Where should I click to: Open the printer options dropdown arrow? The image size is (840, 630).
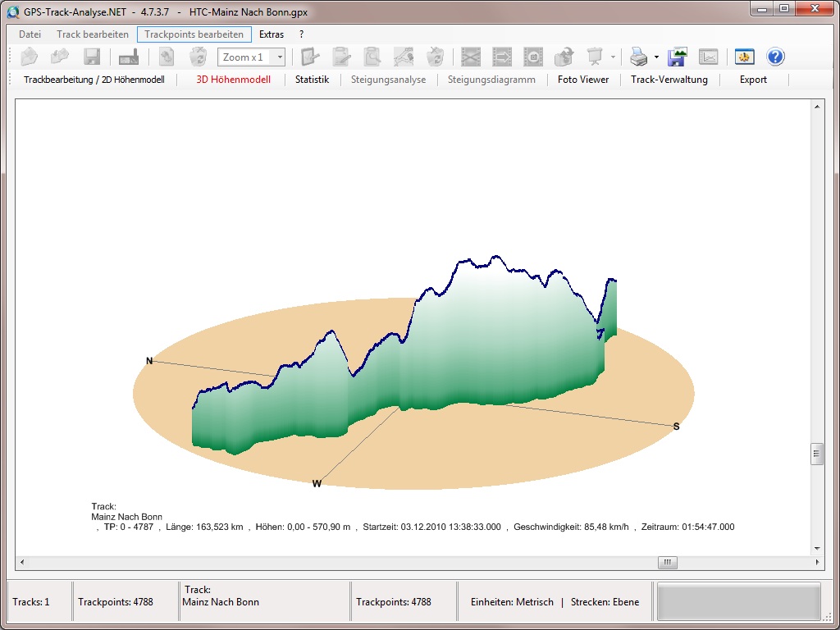pyautogui.click(x=656, y=57)
